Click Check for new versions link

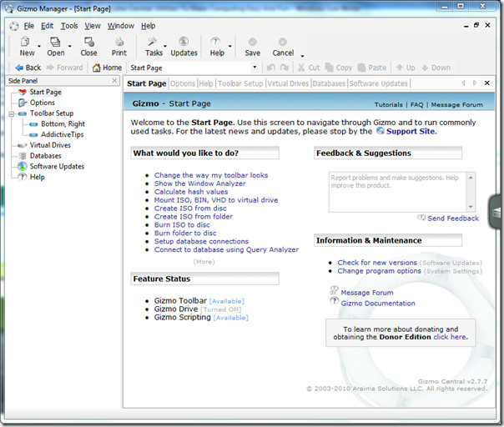pyautogui.click(x=377, y=263)
